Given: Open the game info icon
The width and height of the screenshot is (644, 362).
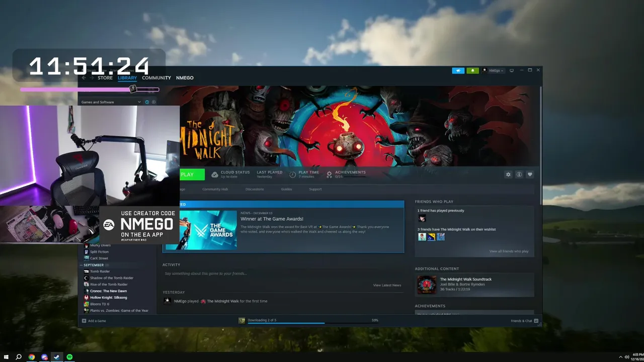Looking at the screenshot, I should [x=519, y=174].
